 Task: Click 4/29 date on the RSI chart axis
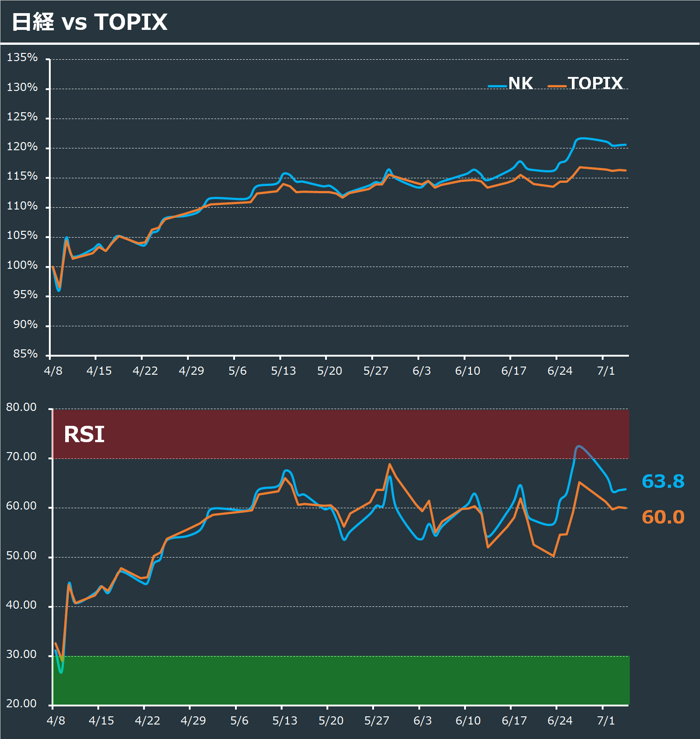coord(193,720)
